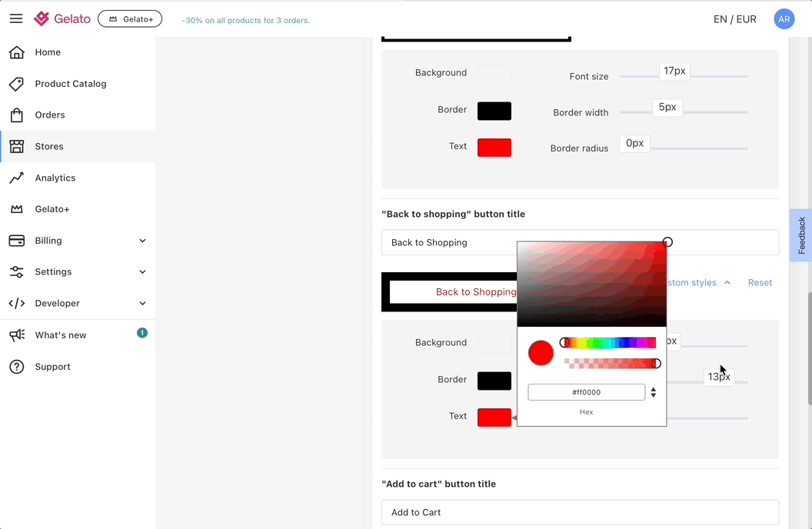Click the lower Background color swatch
The height and width of the screenshot is (529, 812).
click(x=494, y=344)
